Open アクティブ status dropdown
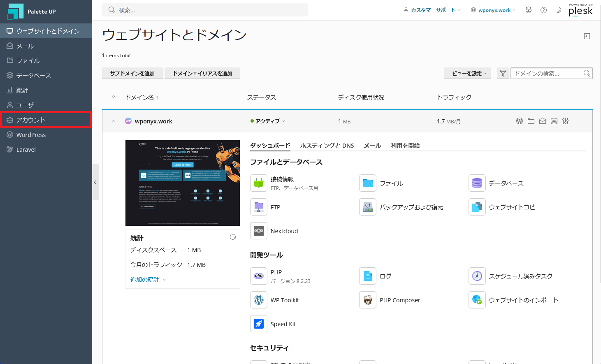The height and width of the screenshot is (364, 601). click(x=268, y=121)
